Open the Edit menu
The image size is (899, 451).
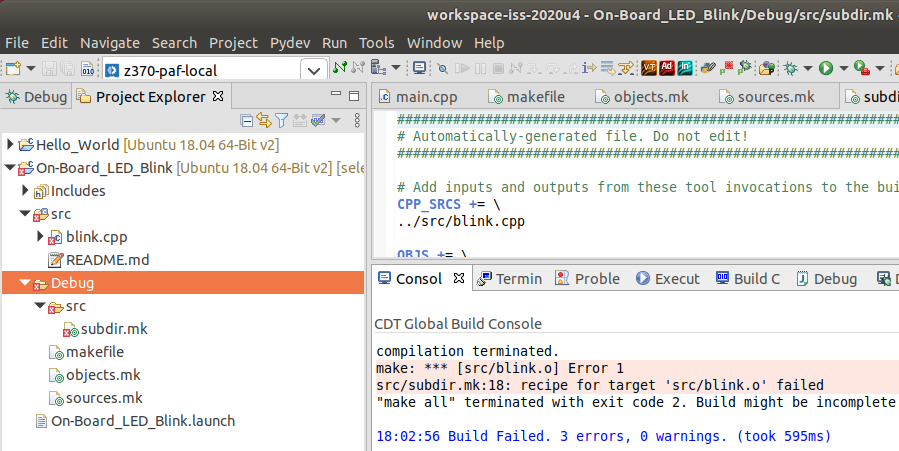(54, 43)
